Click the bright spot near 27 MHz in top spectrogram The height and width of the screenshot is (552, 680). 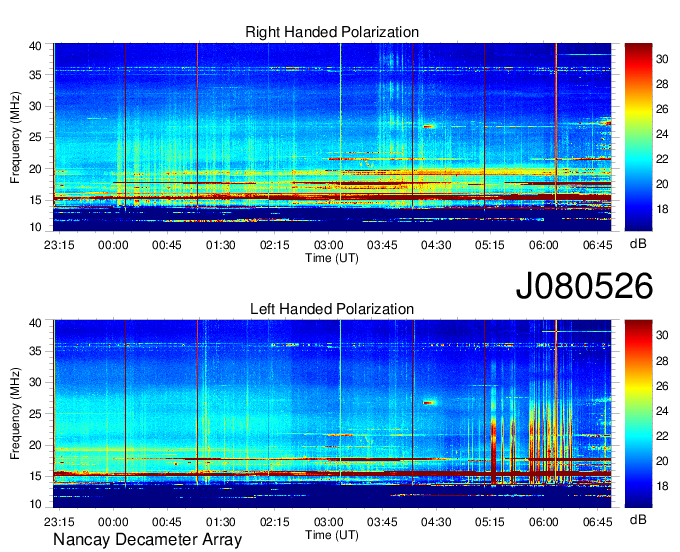pos(428,127)
